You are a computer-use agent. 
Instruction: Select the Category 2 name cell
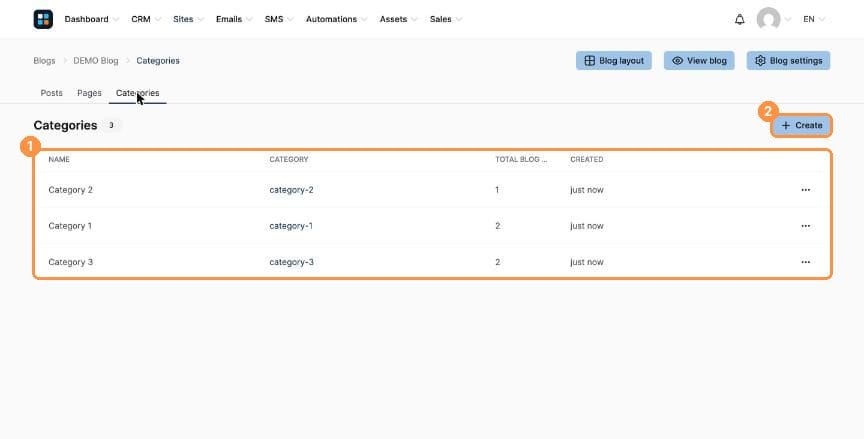point(71,190)
